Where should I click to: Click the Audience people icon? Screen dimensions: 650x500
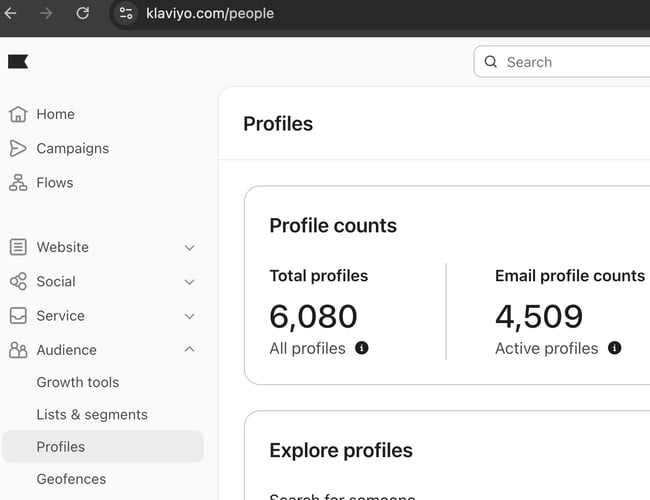coord(18,350)
